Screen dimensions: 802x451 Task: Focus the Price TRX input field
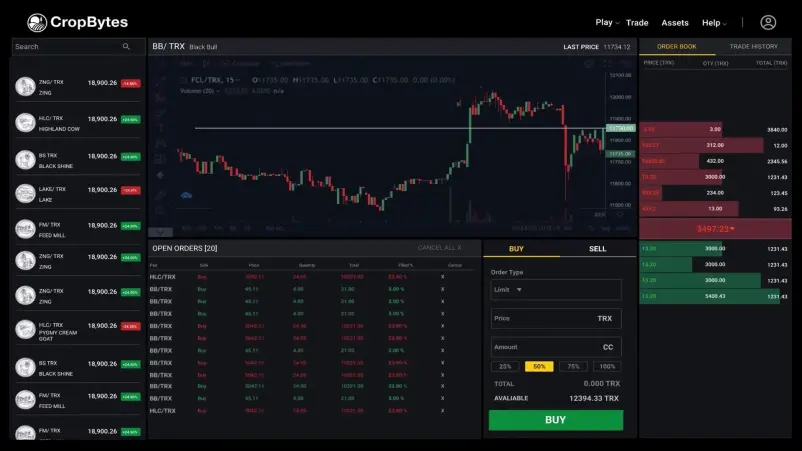[x=556, y=318]
